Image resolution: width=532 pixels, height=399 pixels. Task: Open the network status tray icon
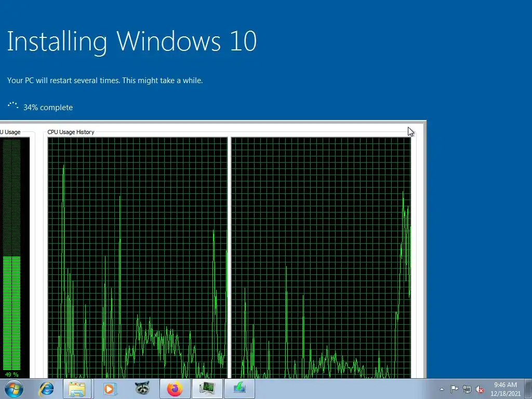tap(467, 389)
